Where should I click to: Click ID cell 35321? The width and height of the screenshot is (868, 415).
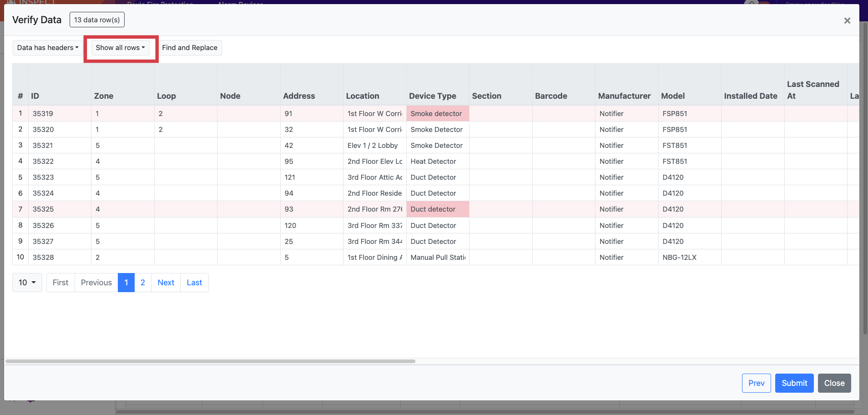[x=60, y=146]
